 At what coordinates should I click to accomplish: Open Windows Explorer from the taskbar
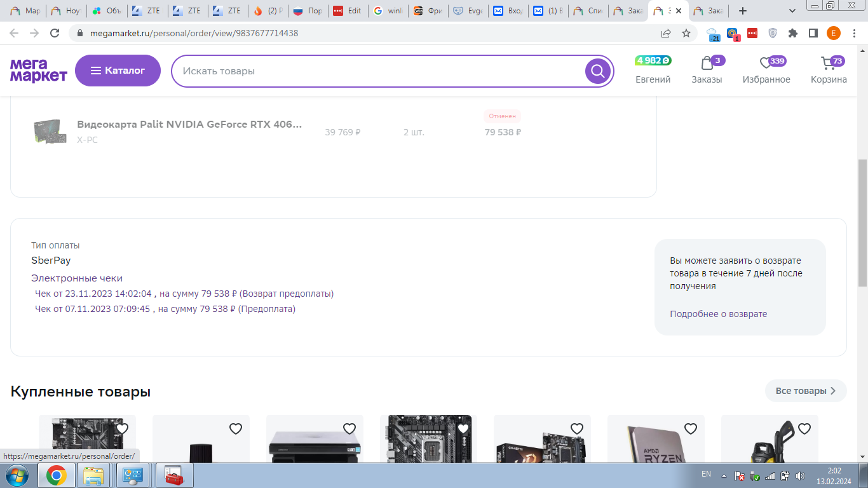click(x=94, y=475)
